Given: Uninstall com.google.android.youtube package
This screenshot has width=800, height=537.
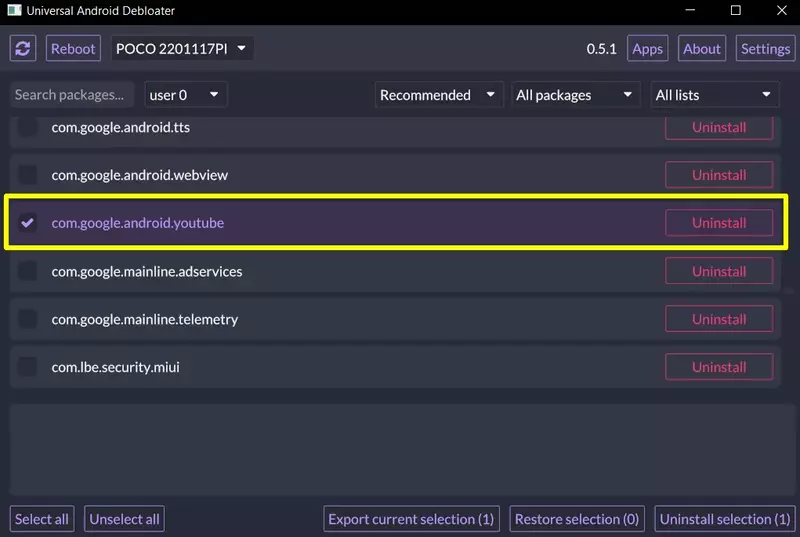Looking at the screenshot, I should point(719,223).
